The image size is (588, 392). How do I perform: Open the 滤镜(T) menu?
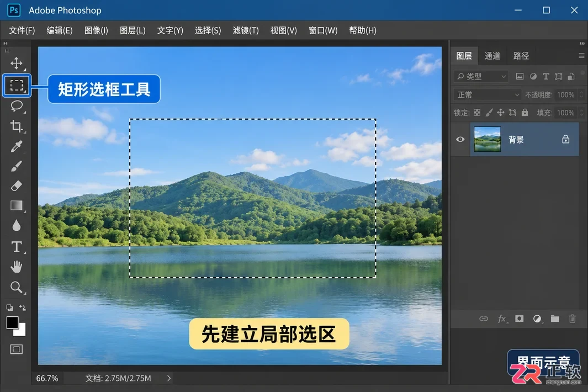pyautogui.click(x=246, y=30)
